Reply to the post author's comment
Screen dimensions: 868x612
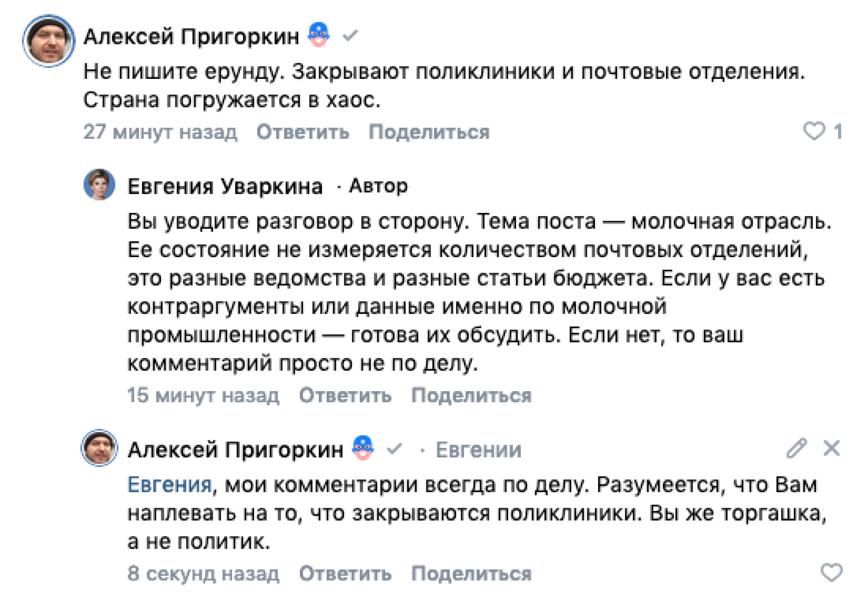(345, 395)
